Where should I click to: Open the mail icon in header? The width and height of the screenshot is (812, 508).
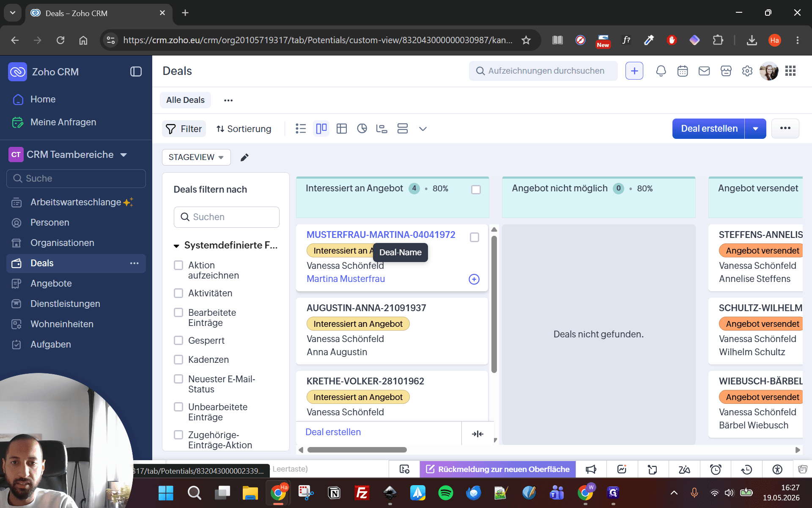[704, 71]
